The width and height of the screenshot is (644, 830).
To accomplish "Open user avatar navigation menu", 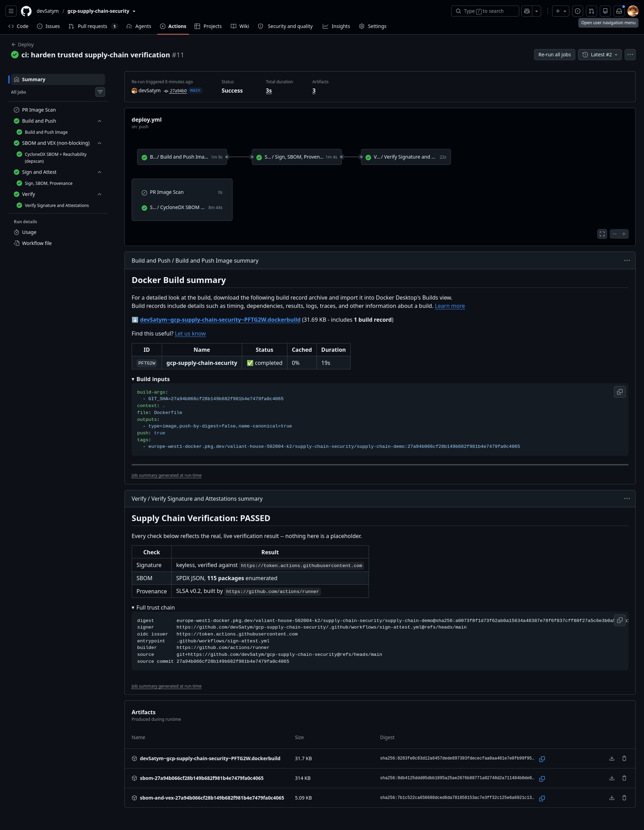I will (x=633, y=11).
